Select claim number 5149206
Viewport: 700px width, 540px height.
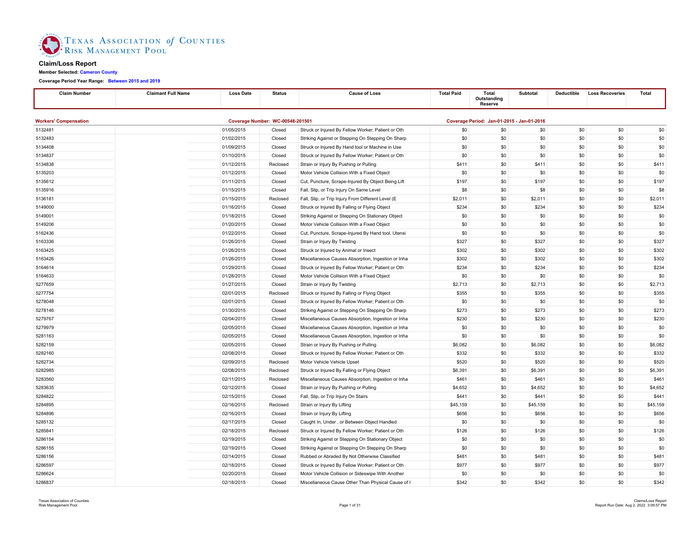pyautogui.click(x=45, y=224)
